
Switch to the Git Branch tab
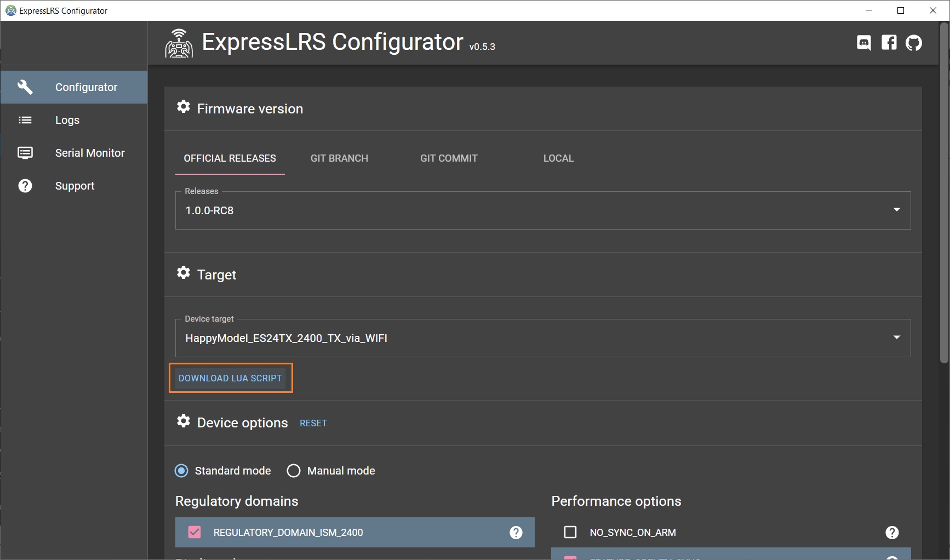[340, 158]
